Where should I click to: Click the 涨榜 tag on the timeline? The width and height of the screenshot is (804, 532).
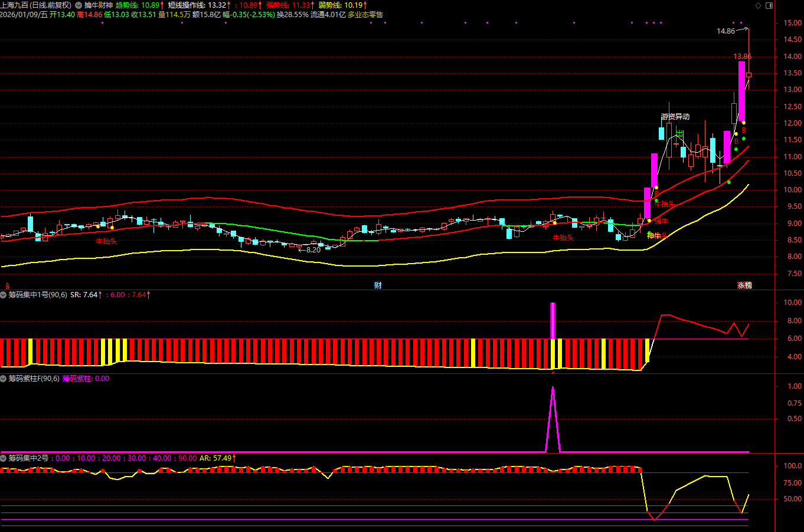[x=744, y=285]
